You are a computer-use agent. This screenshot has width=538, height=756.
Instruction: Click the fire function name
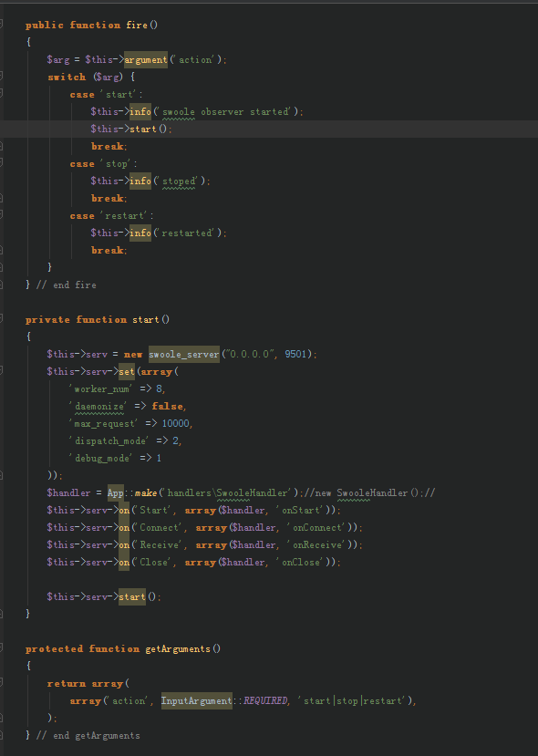pyautogui.click(x=137, y=25)
